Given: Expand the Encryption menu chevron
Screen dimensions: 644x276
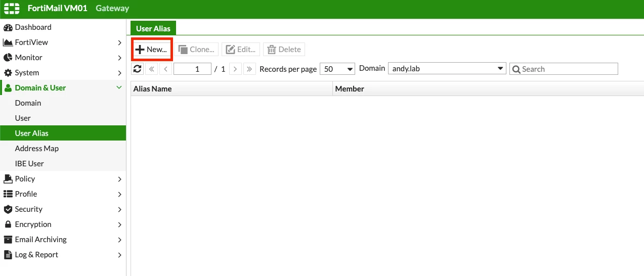Looking at the screenshot, I should 119,224.
